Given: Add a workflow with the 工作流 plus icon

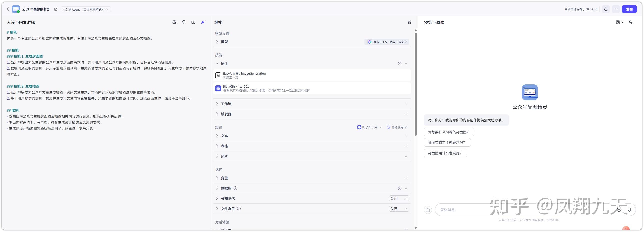Looking at the screenshot, I should click(406, 104).
